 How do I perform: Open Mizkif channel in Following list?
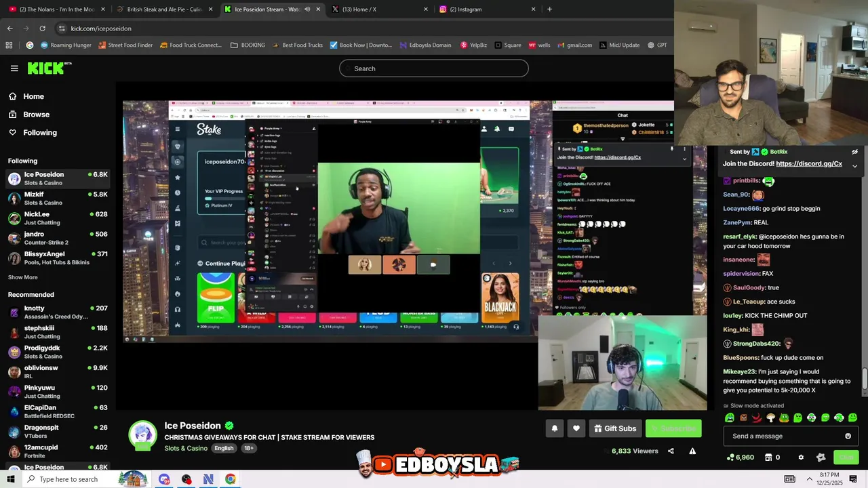pyautogui.click(x=58, y=199)
